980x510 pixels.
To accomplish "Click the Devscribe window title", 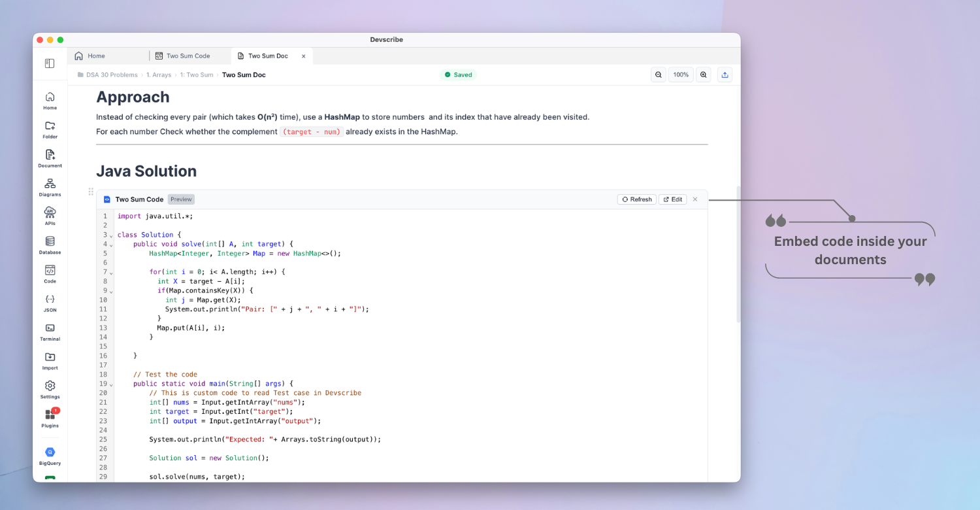I will pos(387,40).
